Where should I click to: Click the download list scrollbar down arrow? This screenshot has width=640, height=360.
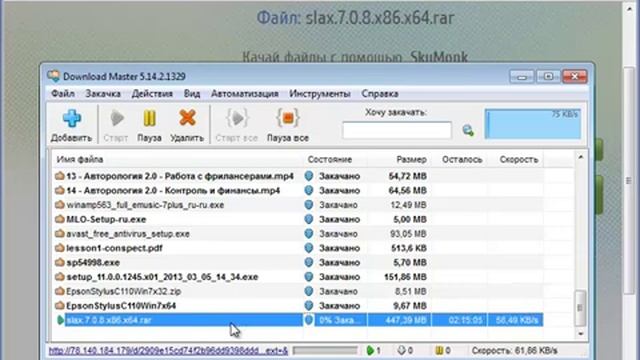(580, 334)
